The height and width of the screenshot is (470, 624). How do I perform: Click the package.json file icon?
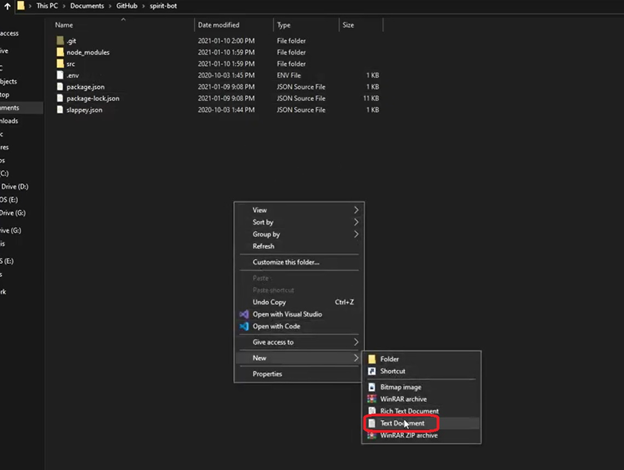[x=60, y=87]
